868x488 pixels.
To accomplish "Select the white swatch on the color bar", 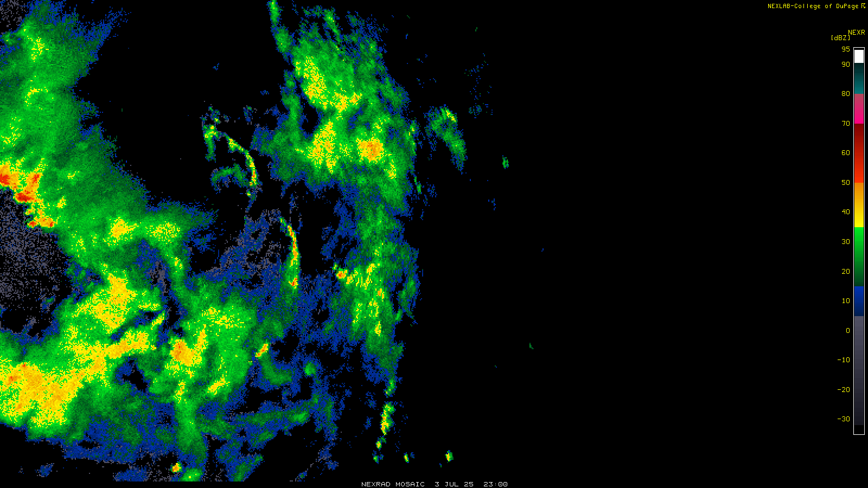I will click(x=859, y=56).
